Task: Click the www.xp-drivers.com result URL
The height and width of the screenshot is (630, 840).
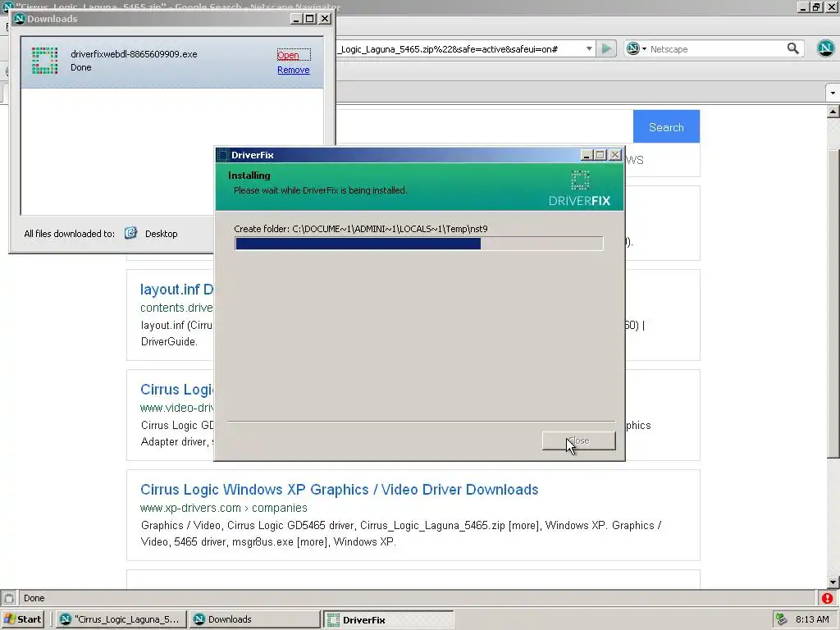Action: [x=223, y=508]
